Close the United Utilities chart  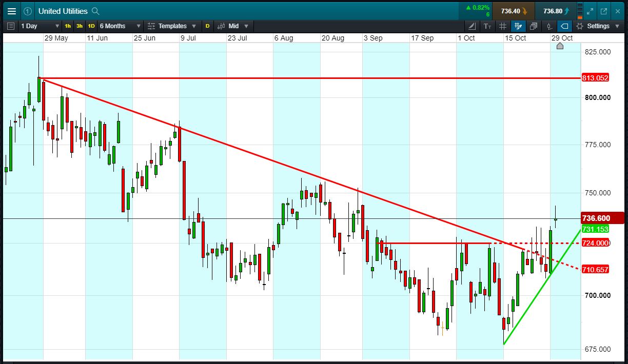pyautogui.click(x=617, y=11)
